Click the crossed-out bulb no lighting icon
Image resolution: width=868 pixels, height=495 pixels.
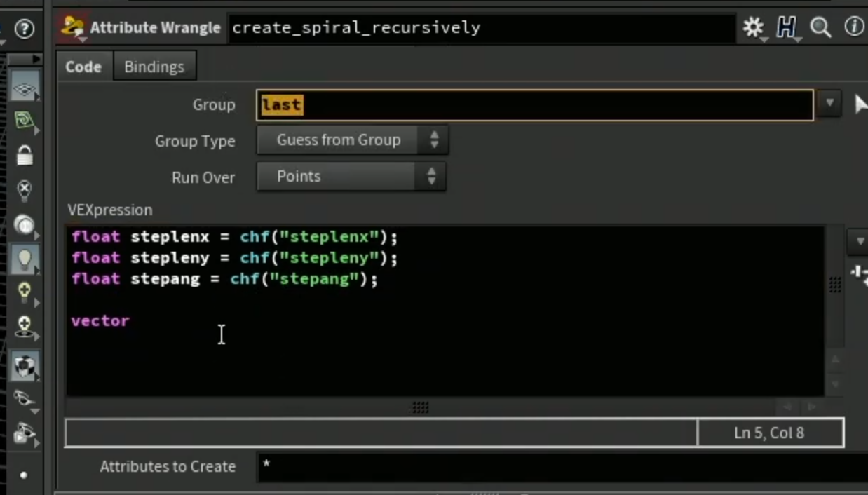click(x=25, y=189)
